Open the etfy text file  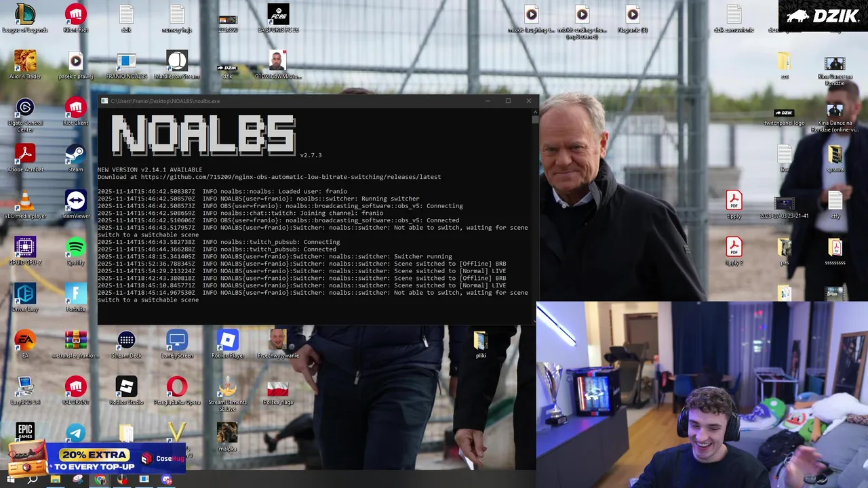835,204
